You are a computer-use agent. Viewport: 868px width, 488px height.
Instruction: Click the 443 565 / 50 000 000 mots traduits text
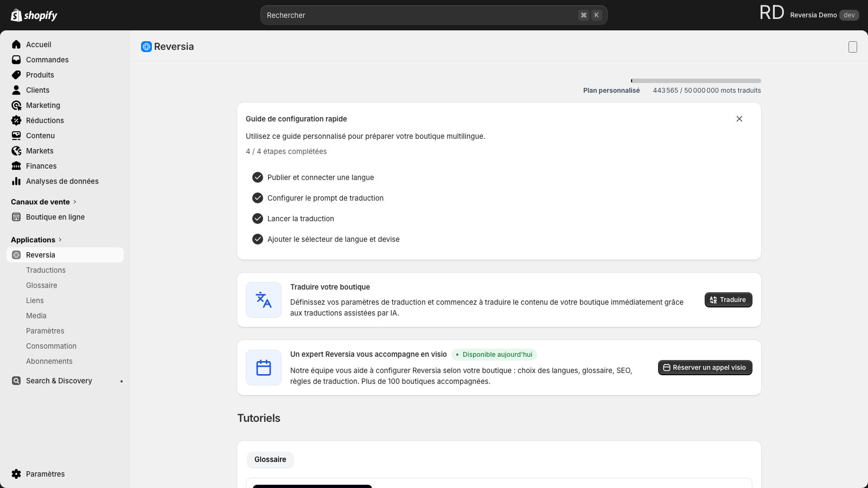point(707,91)
